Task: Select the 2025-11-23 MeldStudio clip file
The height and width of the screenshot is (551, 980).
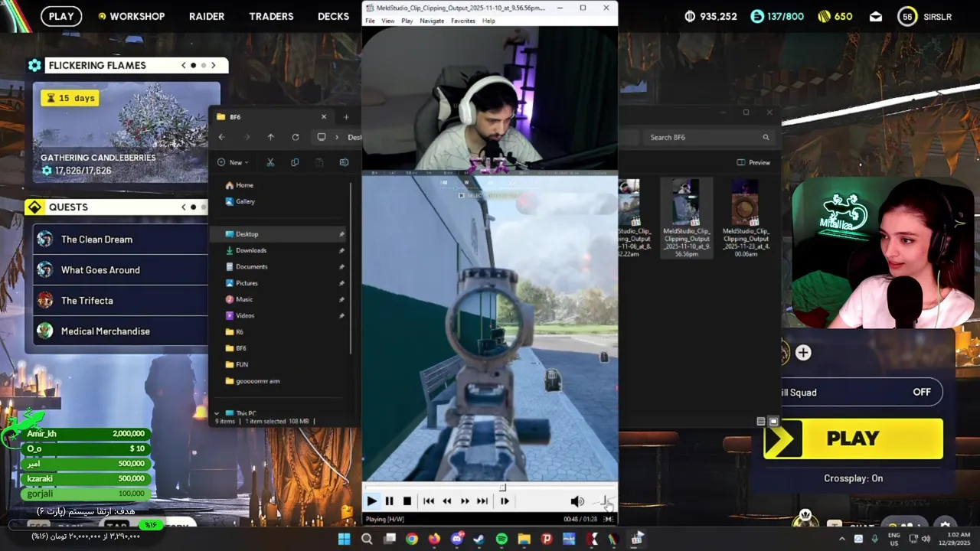Action: coord(746,218)
